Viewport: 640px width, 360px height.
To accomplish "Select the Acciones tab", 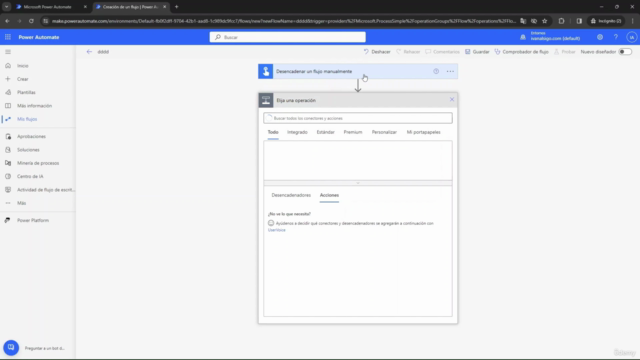I will coord(329,195).
